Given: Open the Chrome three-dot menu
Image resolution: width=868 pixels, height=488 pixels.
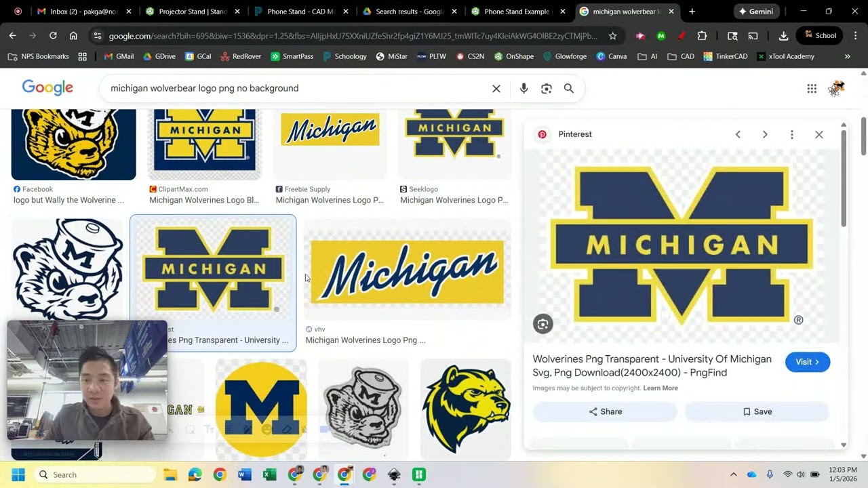Looking at the screenshot, I should pos(856,35).
